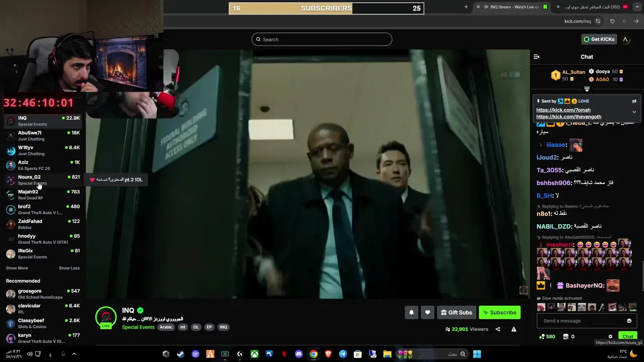Toggle notification bell for INQ

click(412, 313)
